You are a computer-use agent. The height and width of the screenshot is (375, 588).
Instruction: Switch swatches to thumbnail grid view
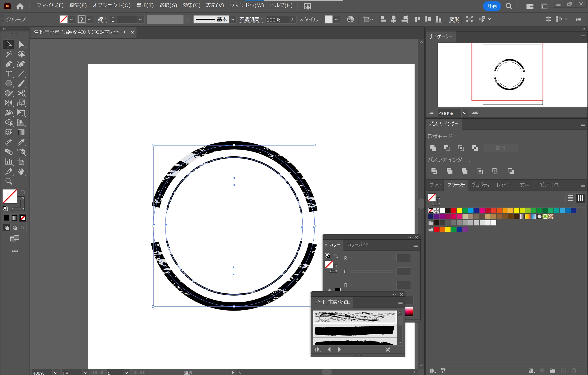click(x=580, y=198)
